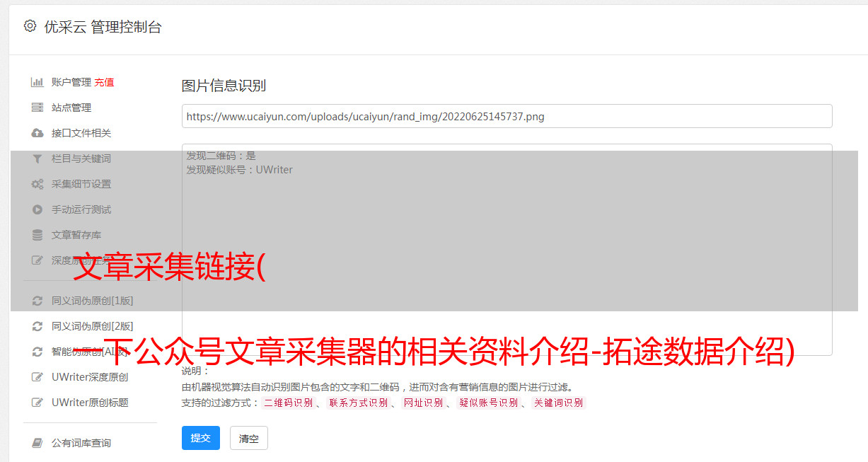Click the red 充值 link
Screen dimensions: 868x462
pos(104,82)
